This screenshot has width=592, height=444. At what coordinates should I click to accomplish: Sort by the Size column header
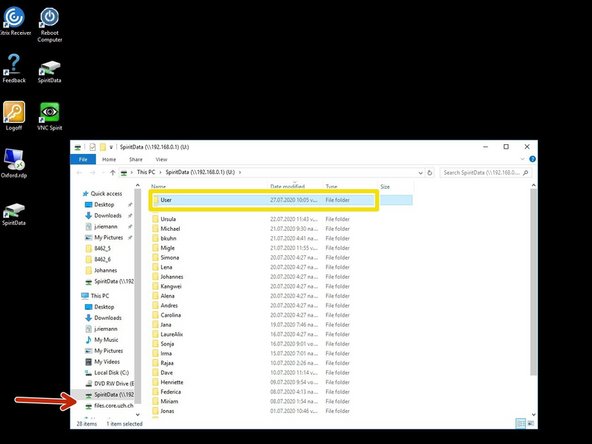[385, 187]
